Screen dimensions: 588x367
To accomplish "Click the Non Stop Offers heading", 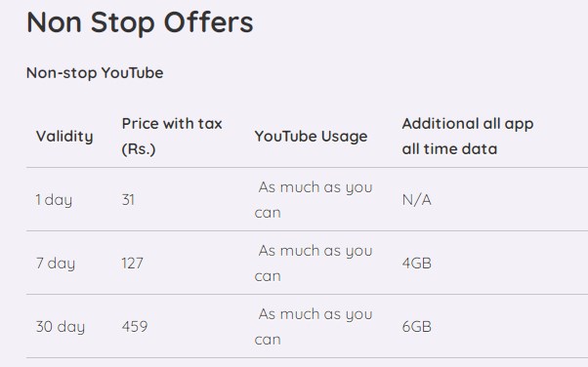I will pyautogui.click(x=140, y=22).
